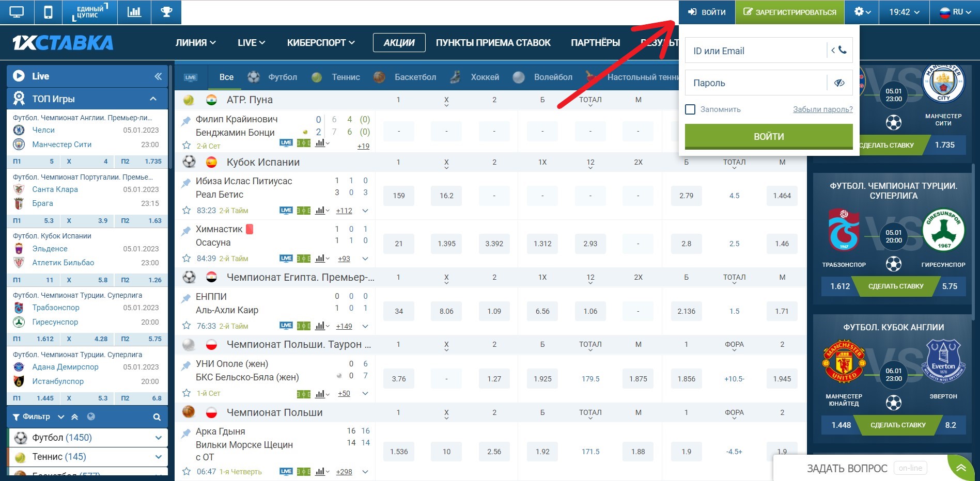Pin the ЕНППИ match
980x481 pixels.
[x=186, y=298]
